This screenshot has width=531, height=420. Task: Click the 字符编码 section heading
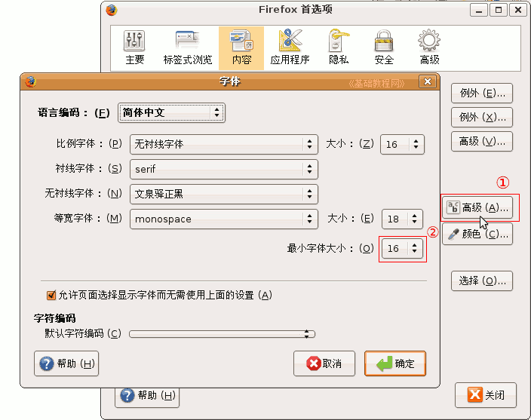(x=54, y=318)
